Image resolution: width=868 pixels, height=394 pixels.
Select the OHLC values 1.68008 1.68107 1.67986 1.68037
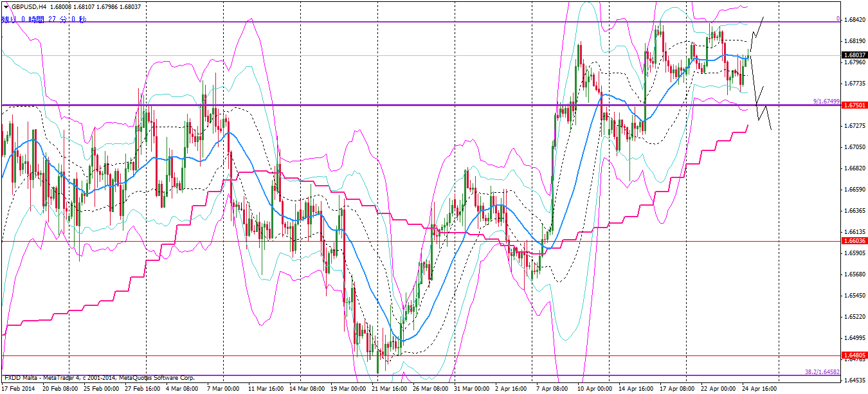tap(96, 6)
